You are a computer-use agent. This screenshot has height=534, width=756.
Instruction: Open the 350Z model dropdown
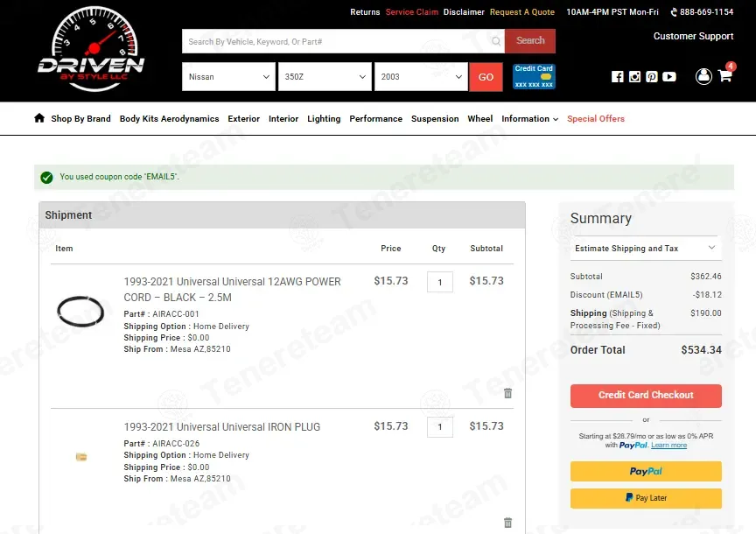[x=325, y=77]
